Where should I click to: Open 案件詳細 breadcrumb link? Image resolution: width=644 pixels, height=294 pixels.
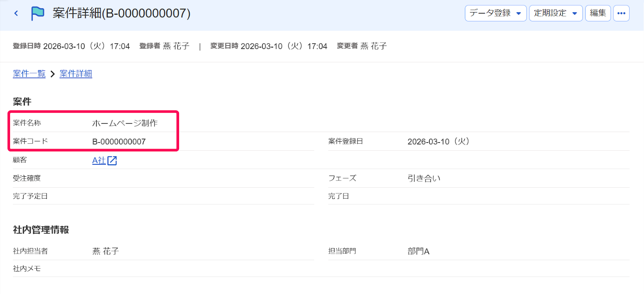(x=76, y=74)
